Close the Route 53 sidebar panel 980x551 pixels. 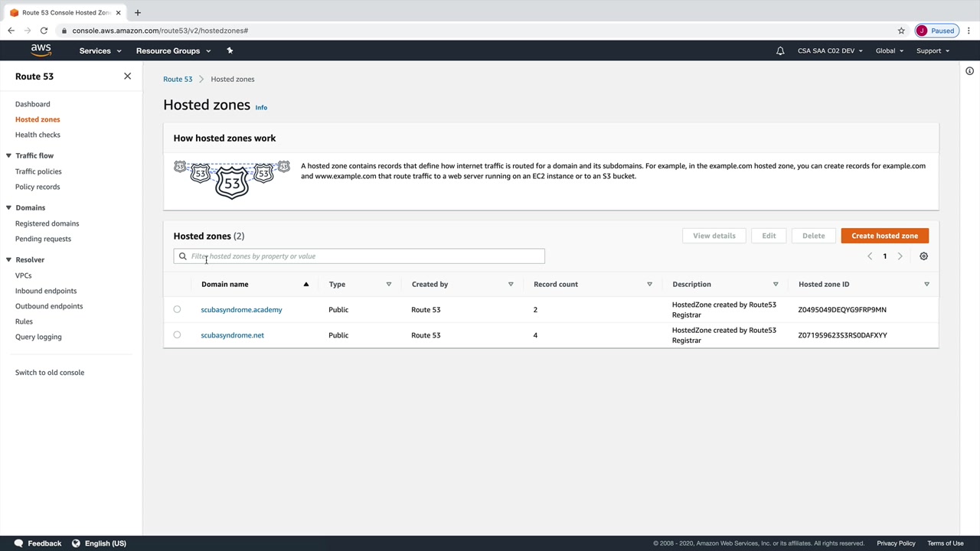(x=127, y=77)
